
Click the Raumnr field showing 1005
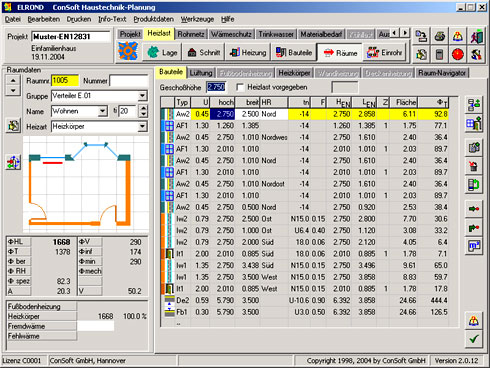point(65,80)
